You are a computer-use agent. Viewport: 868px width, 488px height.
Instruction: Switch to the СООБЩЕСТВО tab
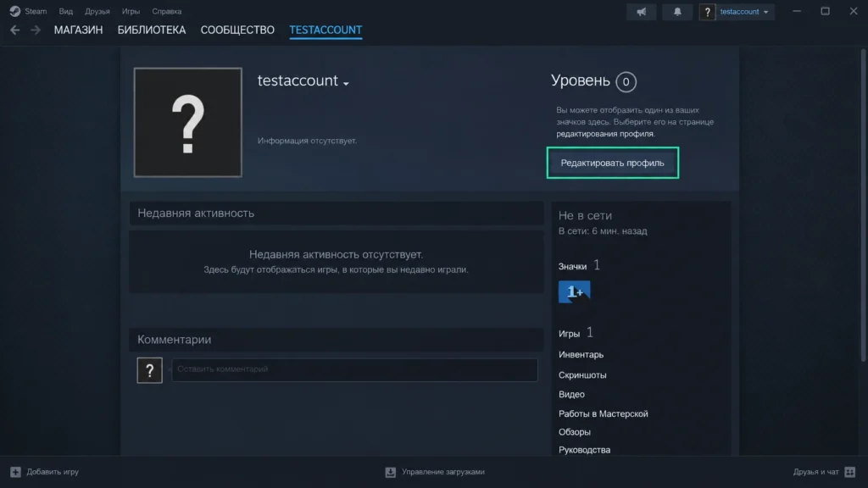tap(237, 30)
